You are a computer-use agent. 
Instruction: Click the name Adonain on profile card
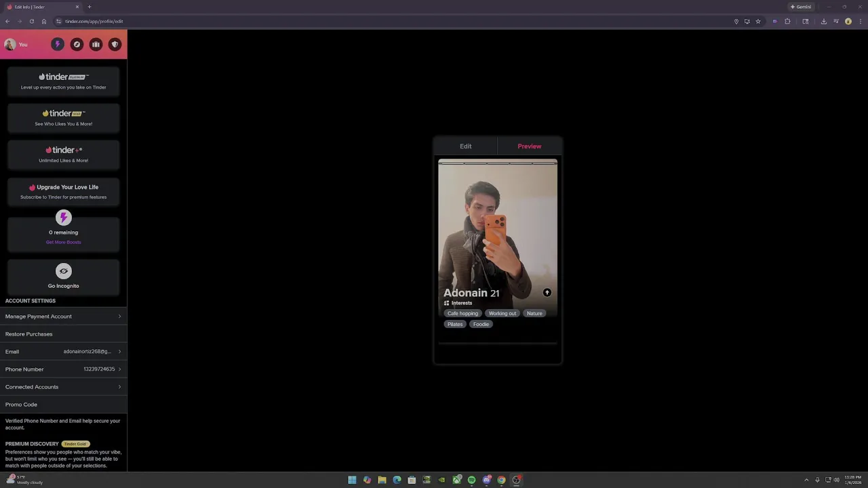[x=466, y=293]
